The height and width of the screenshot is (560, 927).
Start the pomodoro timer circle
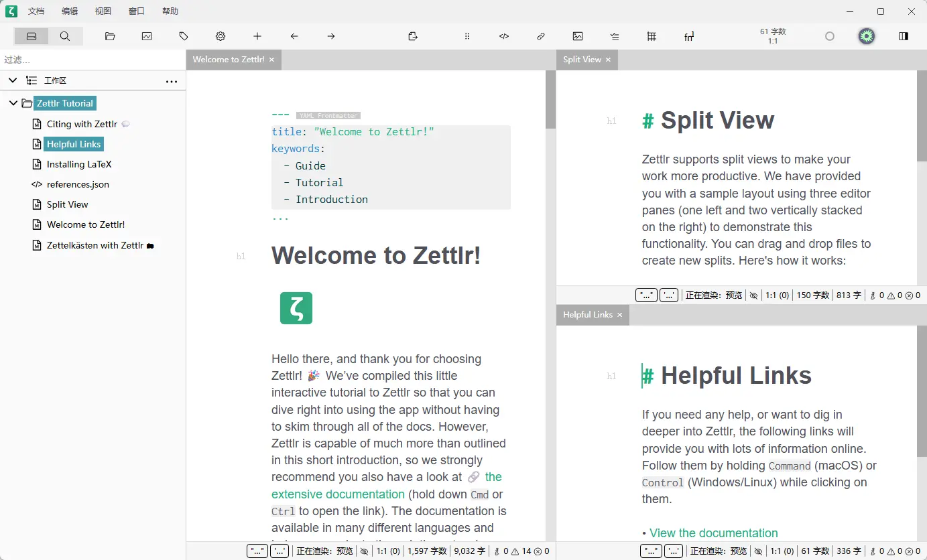click(x=830, y=36)
